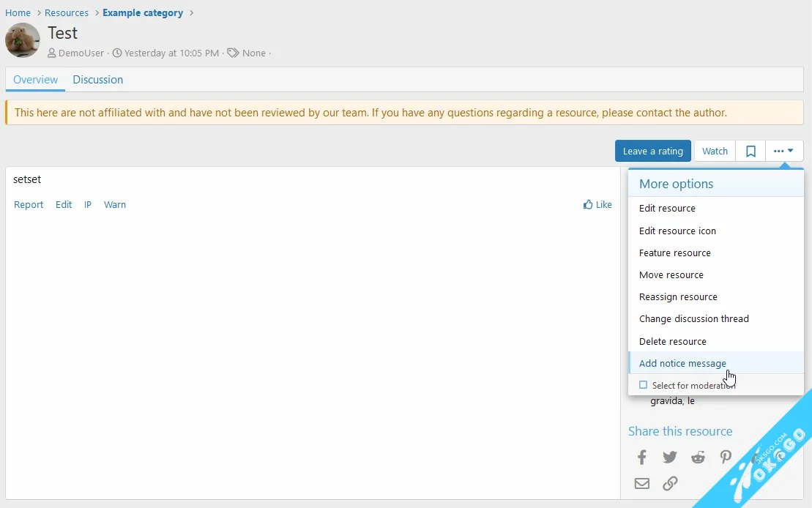Share resource on Pinterest
812x508 pixels.
pos(726,457)
